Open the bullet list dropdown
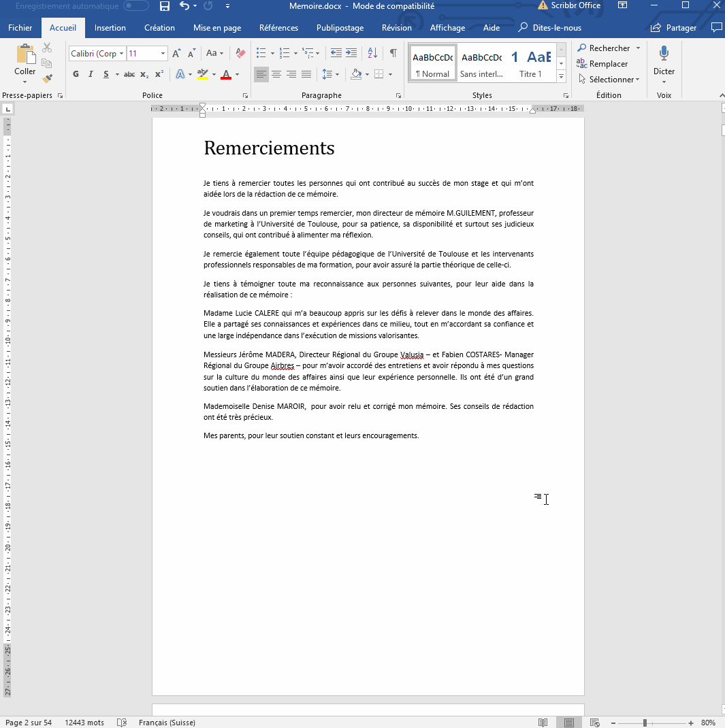725x728 pixels. coord(272,53)
